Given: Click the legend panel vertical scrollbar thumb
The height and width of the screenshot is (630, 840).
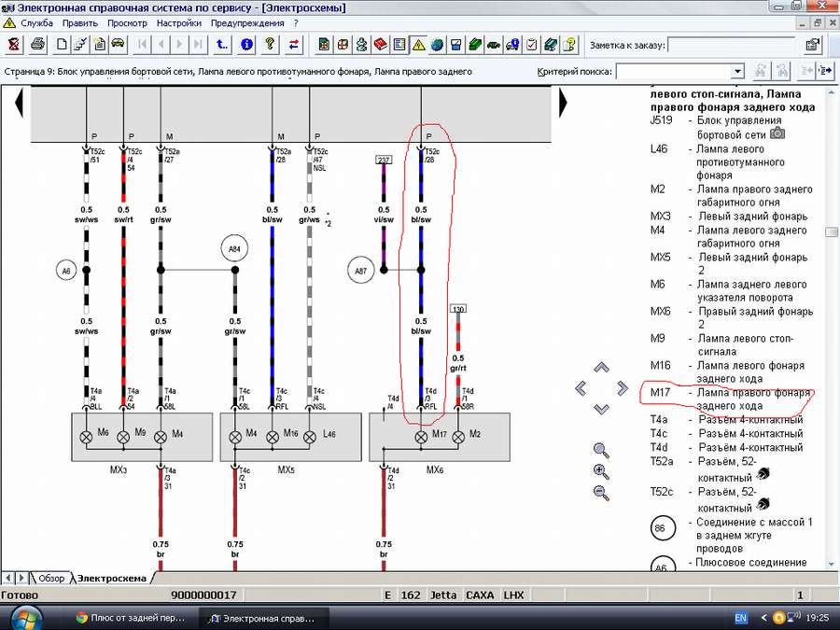Looking at the screenshot, I should [832, 231].
